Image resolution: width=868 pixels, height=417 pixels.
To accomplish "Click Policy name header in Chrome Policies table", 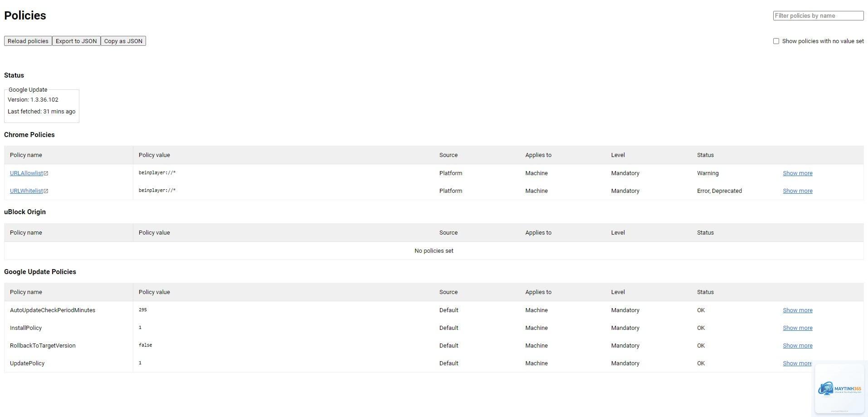I will point(26,155).
